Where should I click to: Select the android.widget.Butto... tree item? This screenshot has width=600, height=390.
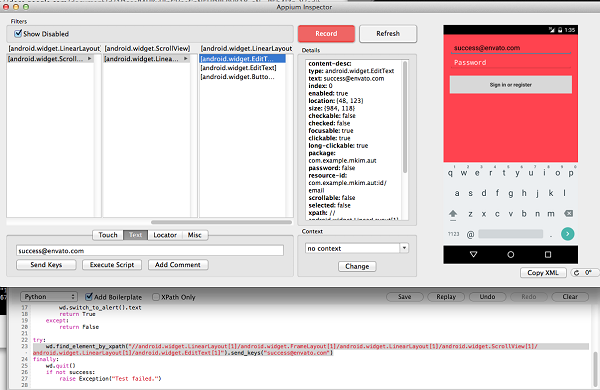[237, 77]
